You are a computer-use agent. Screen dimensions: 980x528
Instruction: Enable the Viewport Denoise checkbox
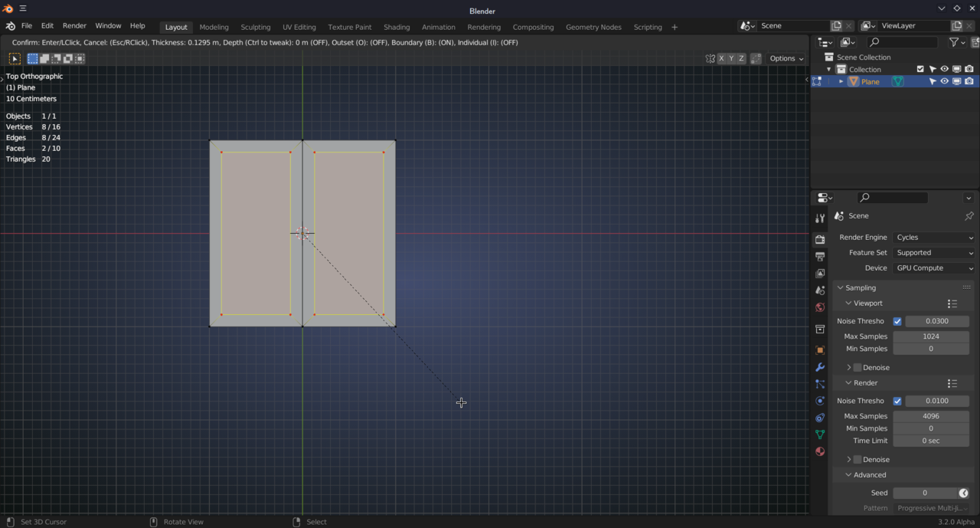tap(857, 367)
